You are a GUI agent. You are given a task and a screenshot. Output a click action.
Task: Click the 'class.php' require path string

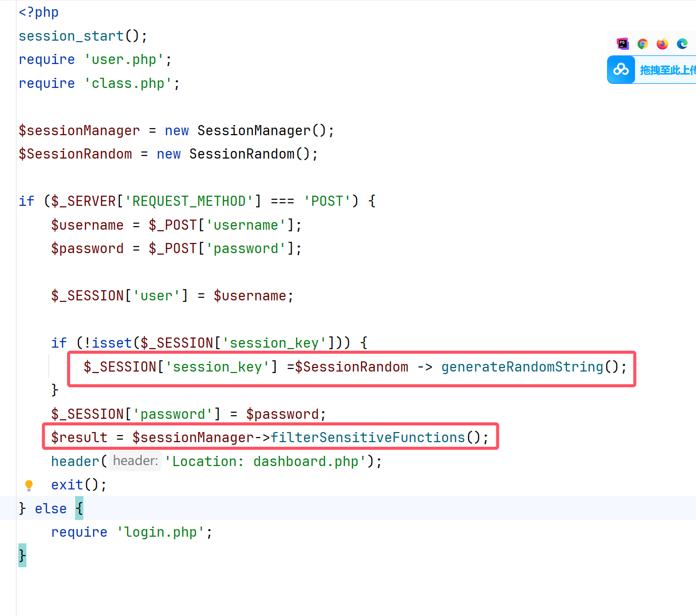[128, 83]
